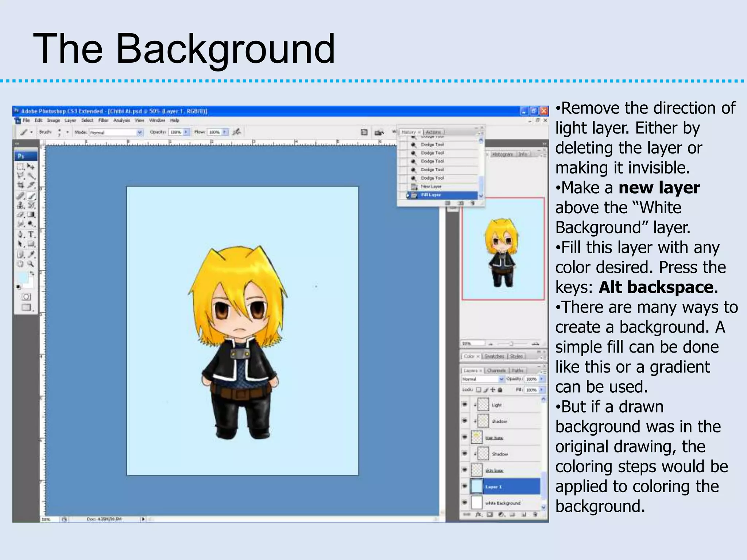Image resolution: width=747 pixels, height=560 pixels.
Task: Switch to the Channels tab
Action: click(x=496, y=370)
